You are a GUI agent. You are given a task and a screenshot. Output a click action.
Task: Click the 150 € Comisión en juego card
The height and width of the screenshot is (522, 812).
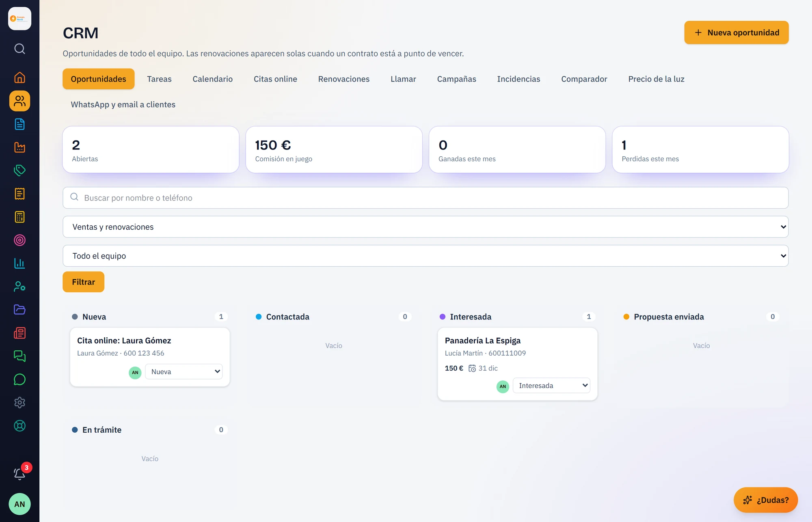click(334, 149)
